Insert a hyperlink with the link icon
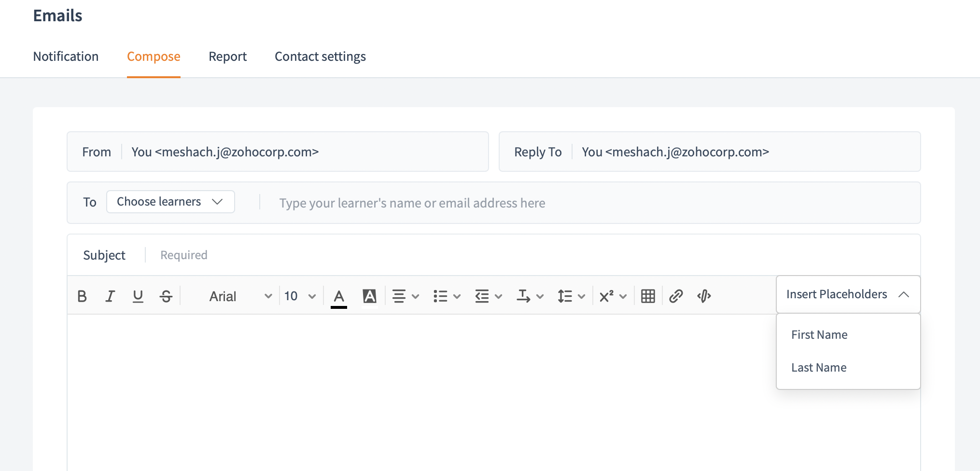Image resolution: width=980 pixels, height=471 pixels. [x=676, y=296]
